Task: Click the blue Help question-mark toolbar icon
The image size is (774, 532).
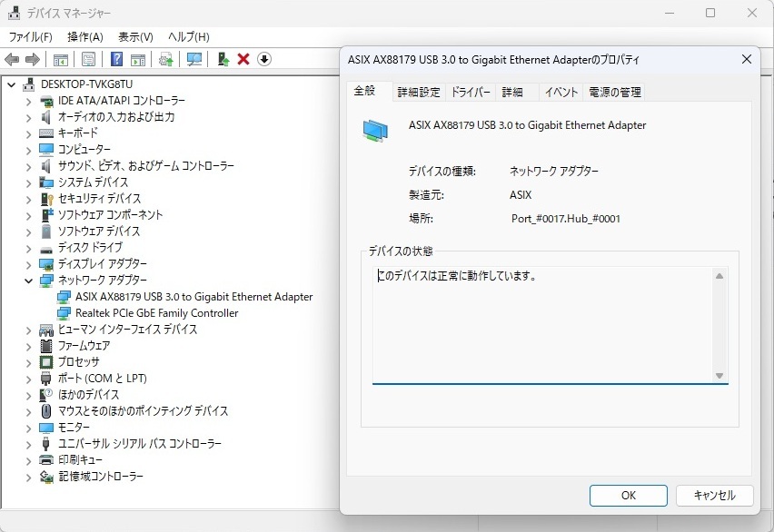Action: [116, 59]
